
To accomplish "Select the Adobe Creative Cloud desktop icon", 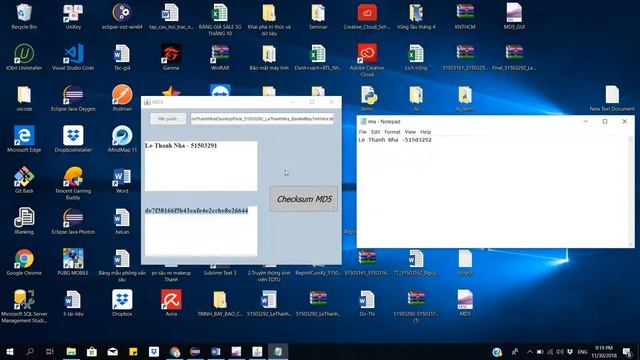I will pos(367,60).
